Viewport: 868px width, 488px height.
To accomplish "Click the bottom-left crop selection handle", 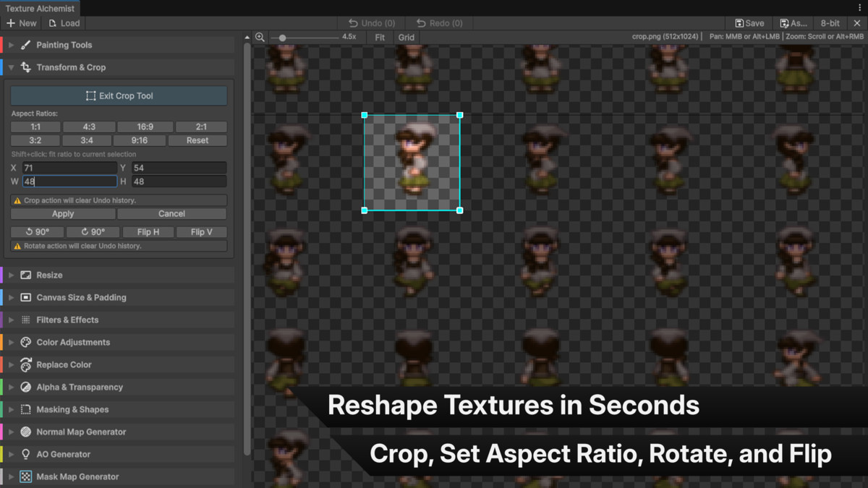I will click(365, 210).
